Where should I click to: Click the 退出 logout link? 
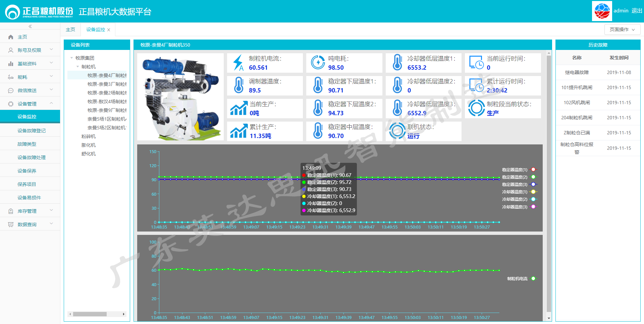click(x=637, y=11)
